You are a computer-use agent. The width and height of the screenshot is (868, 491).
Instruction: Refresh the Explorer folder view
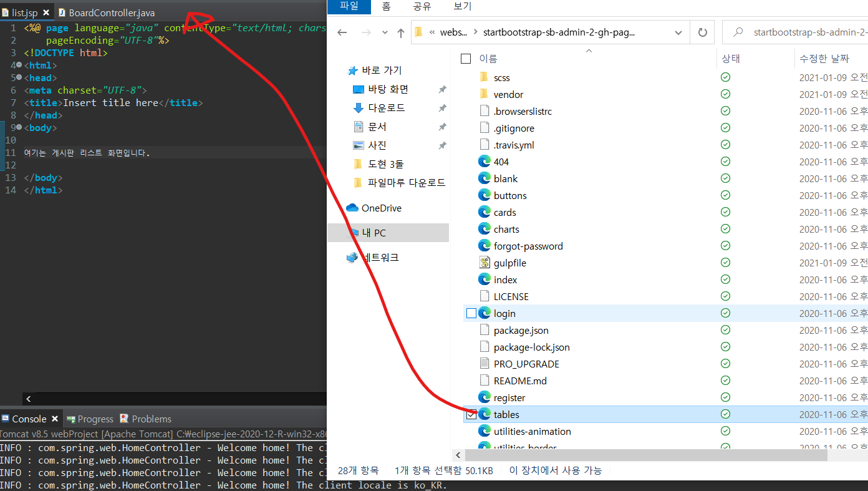703,32
